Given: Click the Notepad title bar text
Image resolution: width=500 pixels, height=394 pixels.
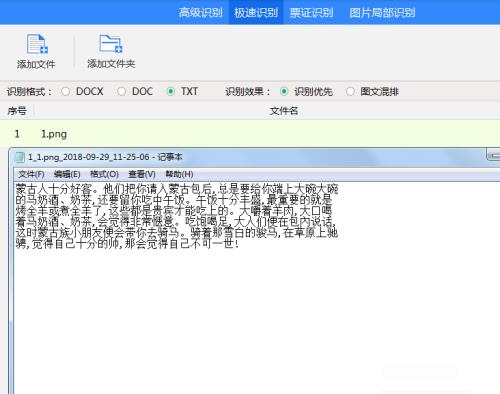Looking at the screenshot, I should (x=105, y=157).
